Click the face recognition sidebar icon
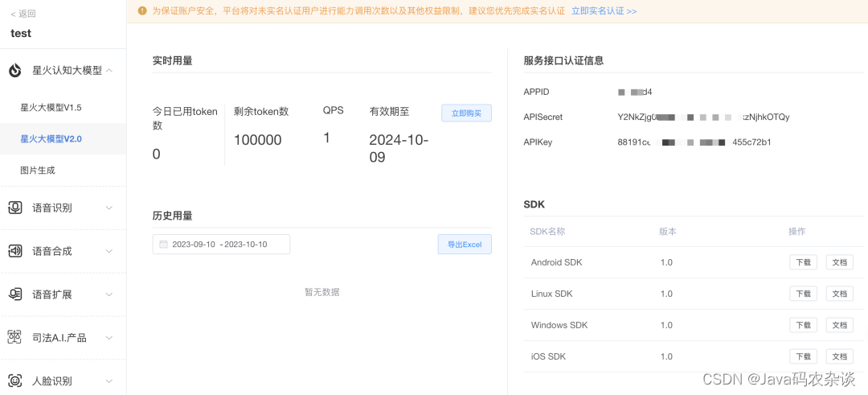Screen dimensions: 868x395 [15, 381]
